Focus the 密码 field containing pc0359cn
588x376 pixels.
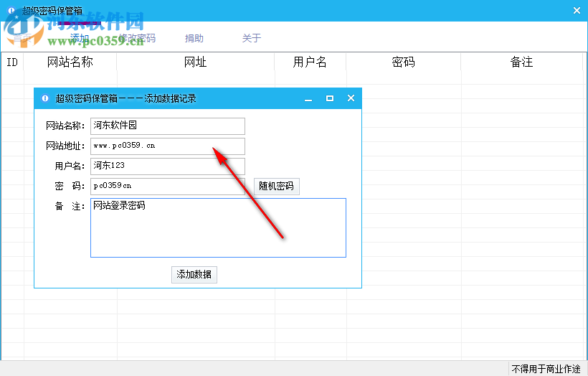pyautogui.click(x=168, y=186)
